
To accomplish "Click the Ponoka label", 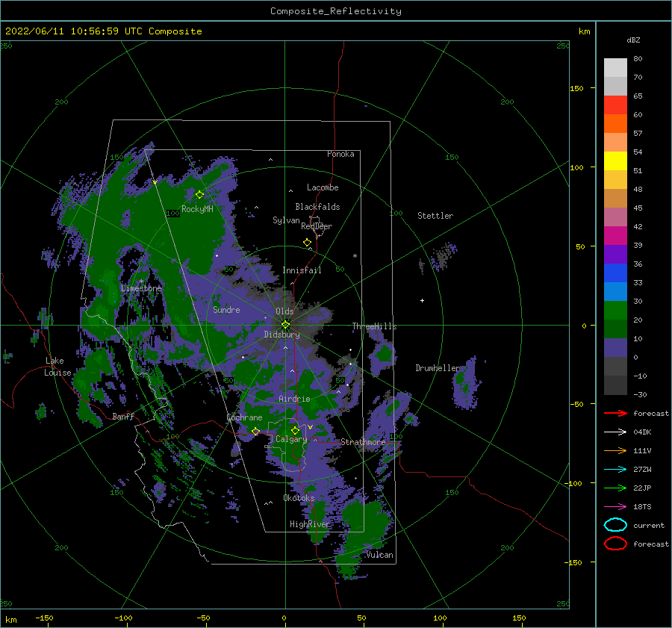I will [x=340, y=154].
